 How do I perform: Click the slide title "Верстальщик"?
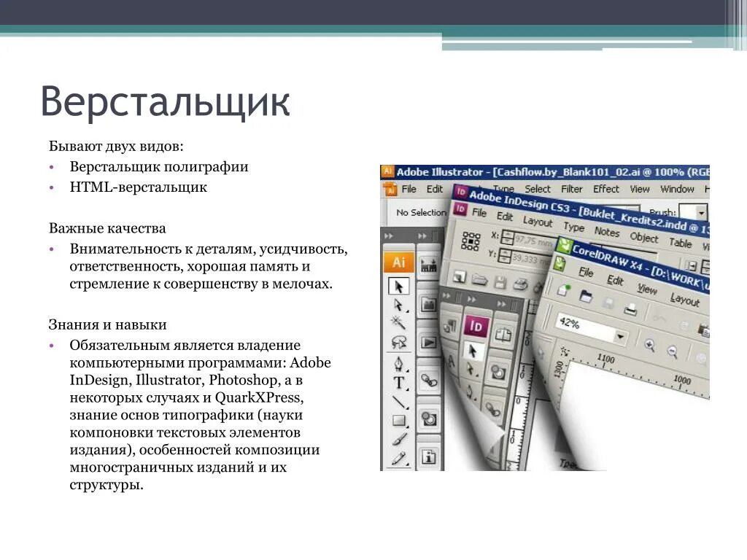(x=166, y=101)
